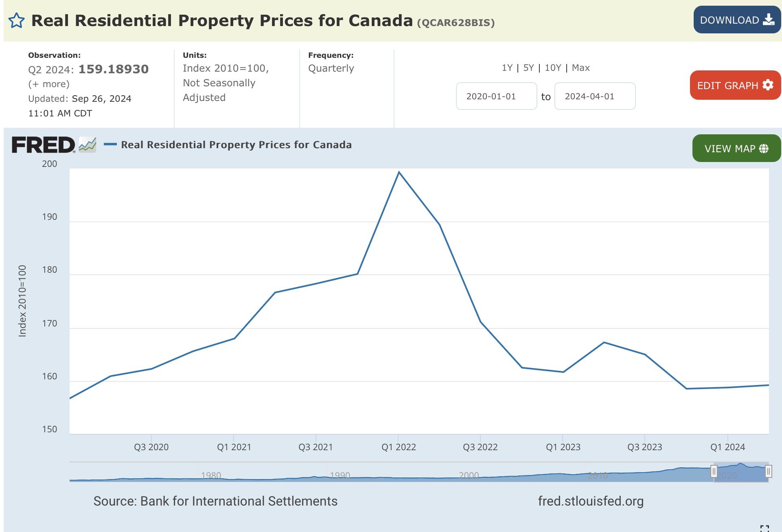Click the favorite star icon beside title
The image size is (782, 532).
(17, 21)
